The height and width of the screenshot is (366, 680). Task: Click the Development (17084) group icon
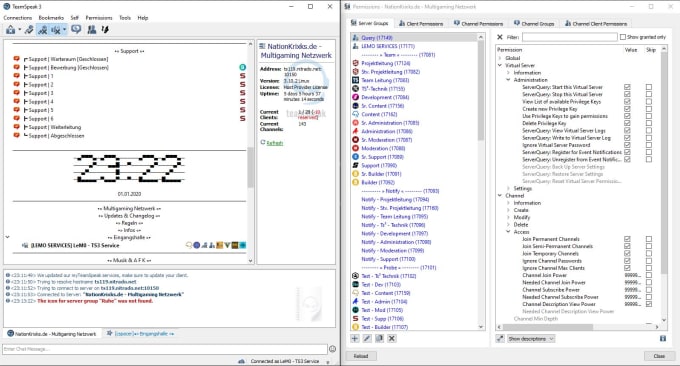[x=356, y=97]
